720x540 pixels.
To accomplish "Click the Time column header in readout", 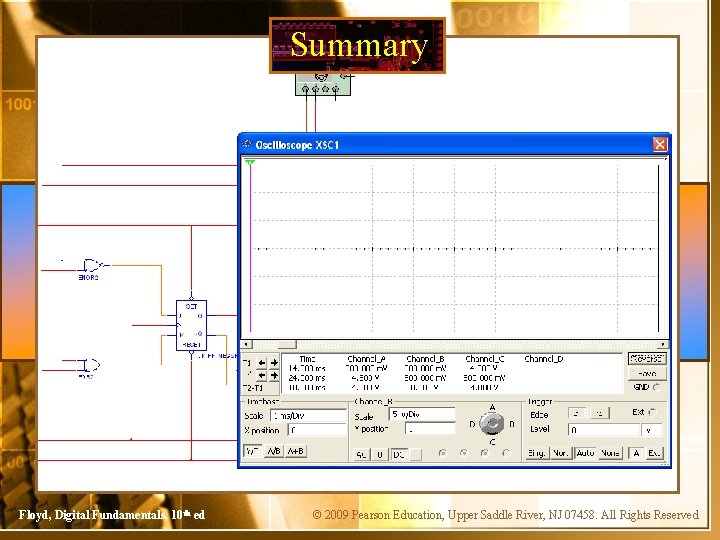I will [307, 359].
